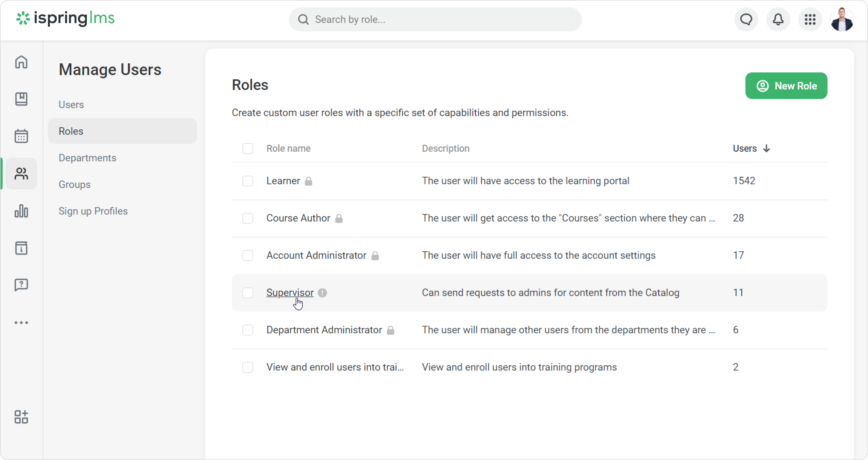This screenshot has height=460, width=868.
Task: Expand the three-dots more menu
Action: coord(21,323)
